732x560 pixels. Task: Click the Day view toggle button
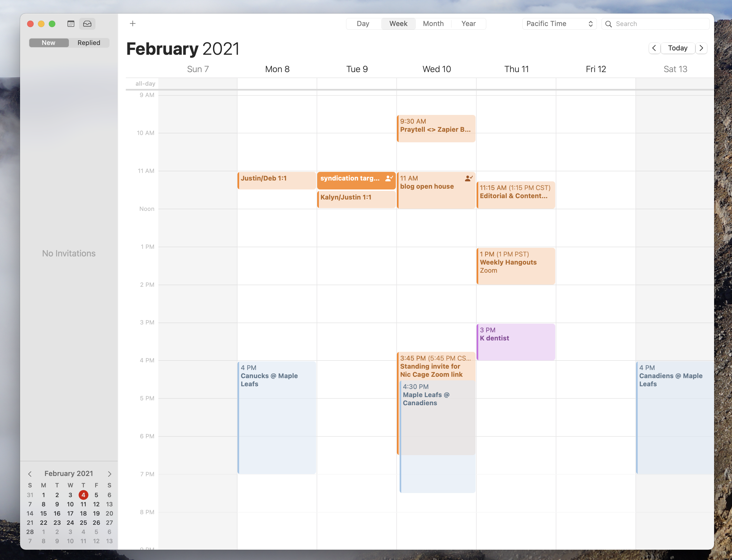point(363,24)
